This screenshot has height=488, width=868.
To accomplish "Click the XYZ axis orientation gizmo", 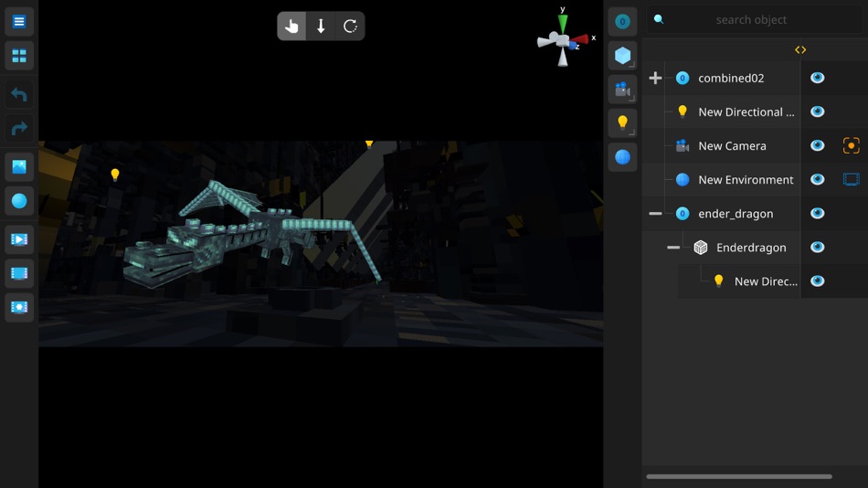I will coord(565,38).
